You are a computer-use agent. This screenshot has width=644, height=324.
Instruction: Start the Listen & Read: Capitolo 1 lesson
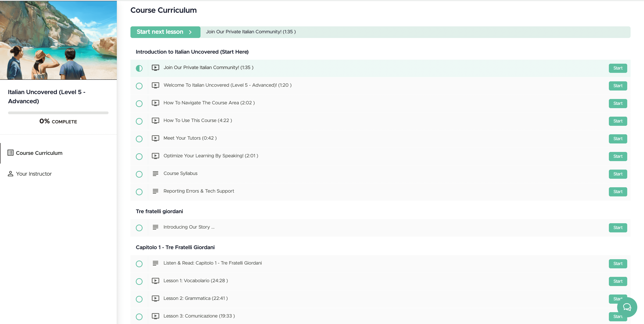(x=618, y=264)
